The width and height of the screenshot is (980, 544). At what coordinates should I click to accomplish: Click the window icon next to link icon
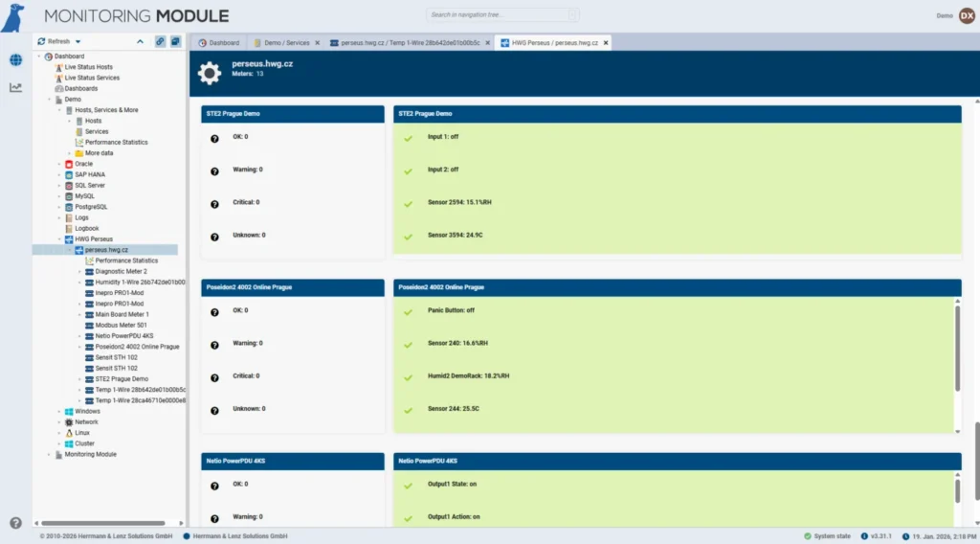[176, 41]
